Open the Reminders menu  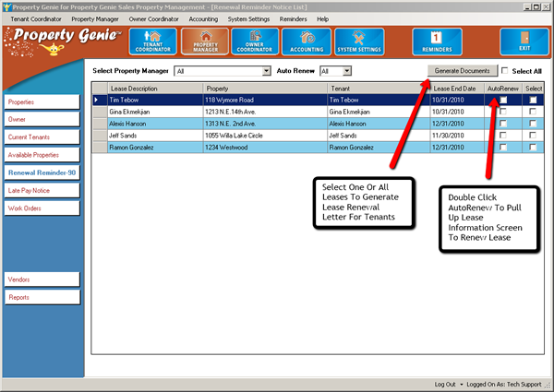click(x=293, y=19)
